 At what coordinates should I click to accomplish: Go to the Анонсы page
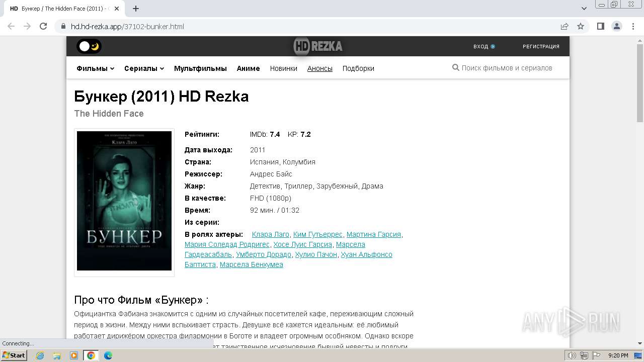tap(319, 68)
